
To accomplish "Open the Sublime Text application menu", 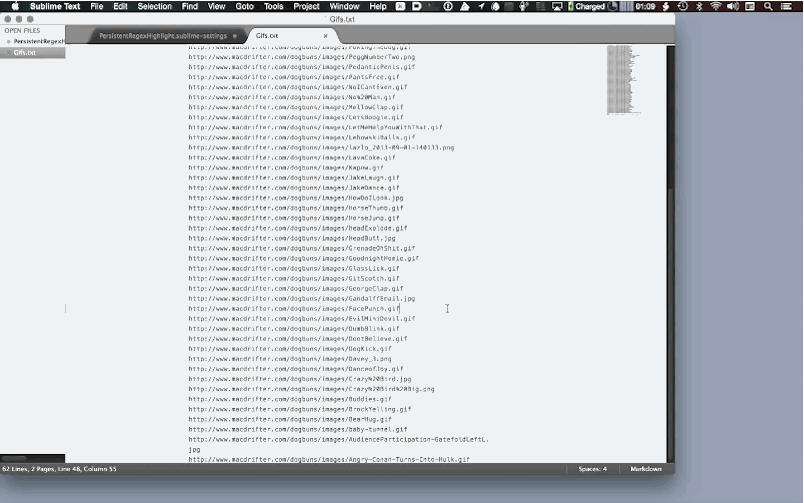I will 55,6.
